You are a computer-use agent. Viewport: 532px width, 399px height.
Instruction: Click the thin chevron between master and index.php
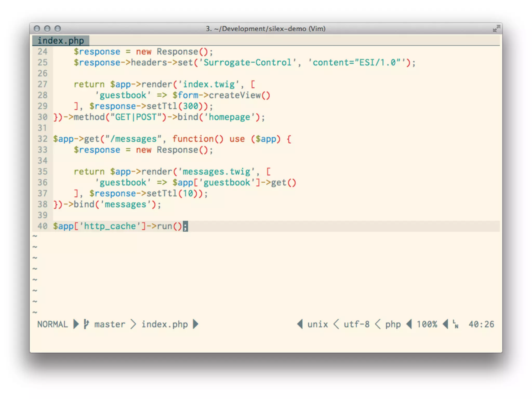(x=133, y=324)
